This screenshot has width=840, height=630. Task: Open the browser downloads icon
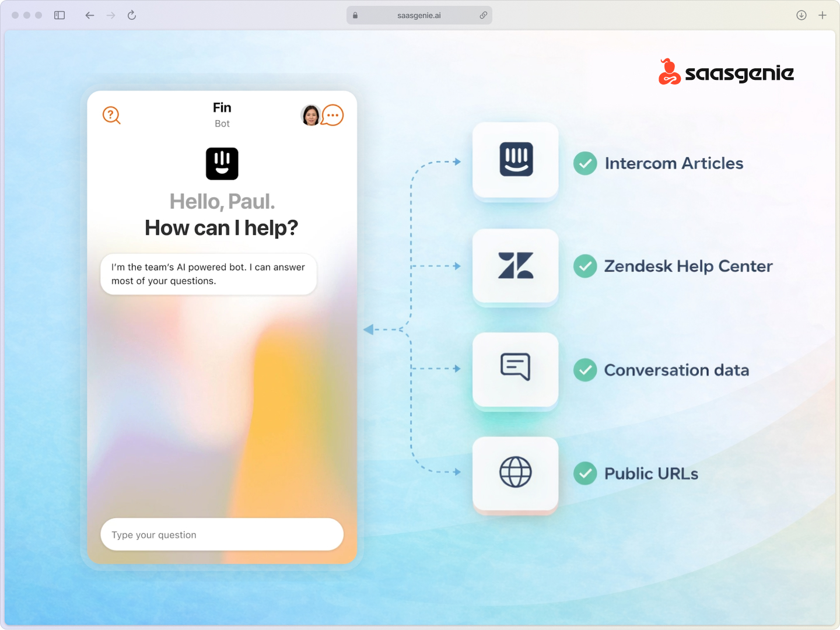[801, 15]
